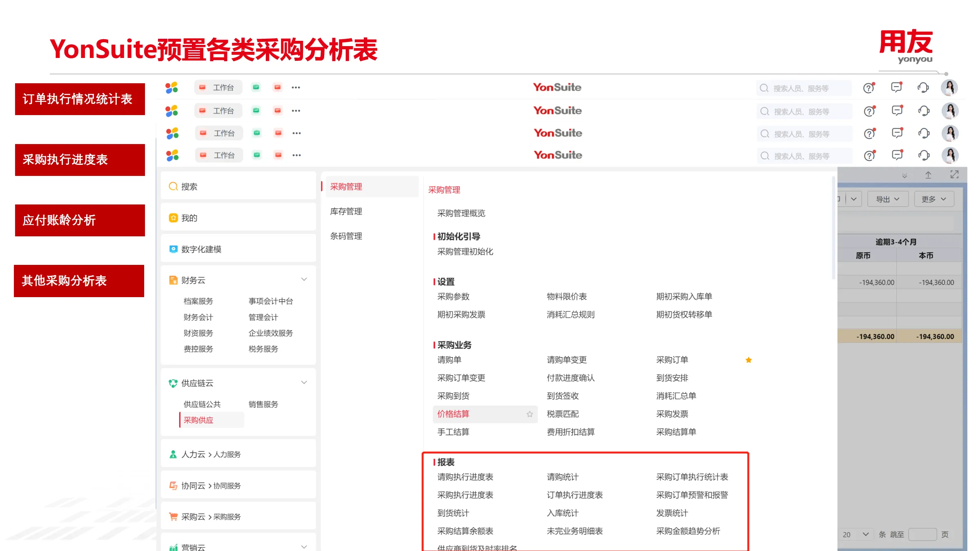Click the help question-mark icon in the bottom YonSuite header row
The image size is (980, 551).
(x=870, y=156)
